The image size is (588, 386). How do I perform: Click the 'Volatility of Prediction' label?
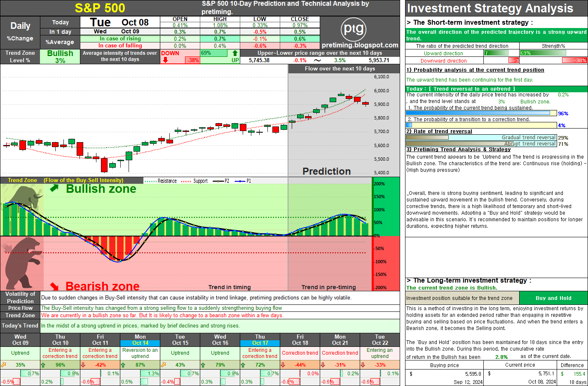[20, 297]
